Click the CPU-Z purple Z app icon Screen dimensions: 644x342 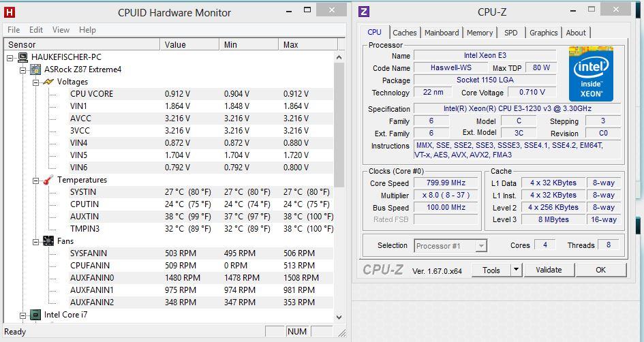click(x=364, y=12)
